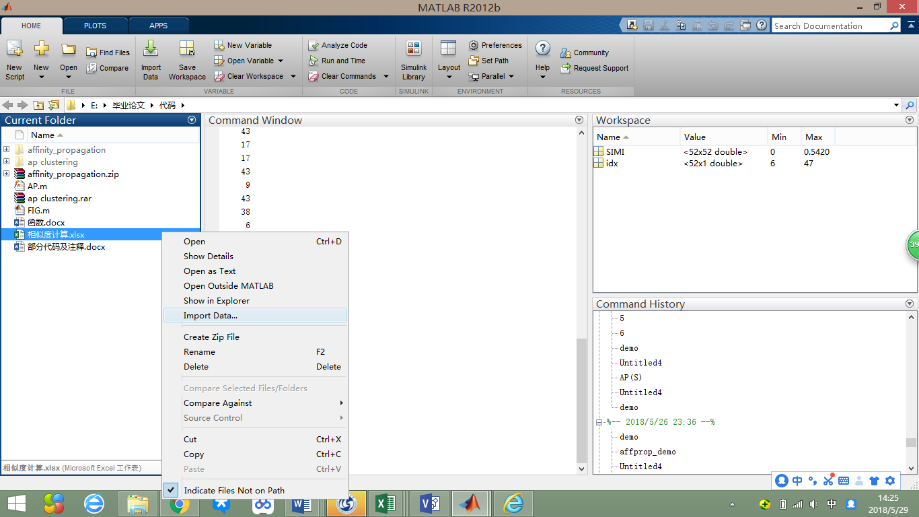The height and width of the screenshot is (517, 919).
Task: Switch to the PLOTS tab
Action: pyautogui.click(x=95, y=25)
